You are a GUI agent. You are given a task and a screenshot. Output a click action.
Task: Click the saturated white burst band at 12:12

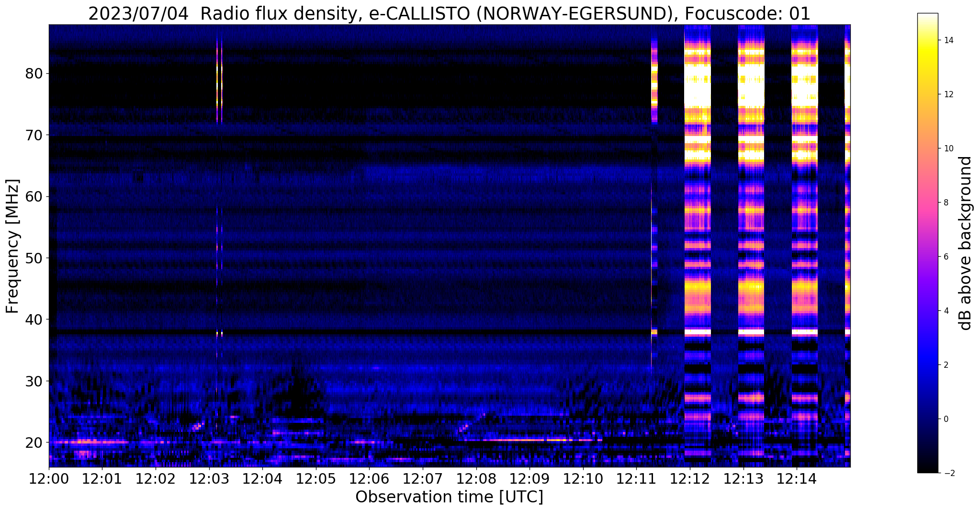point(698,246)
